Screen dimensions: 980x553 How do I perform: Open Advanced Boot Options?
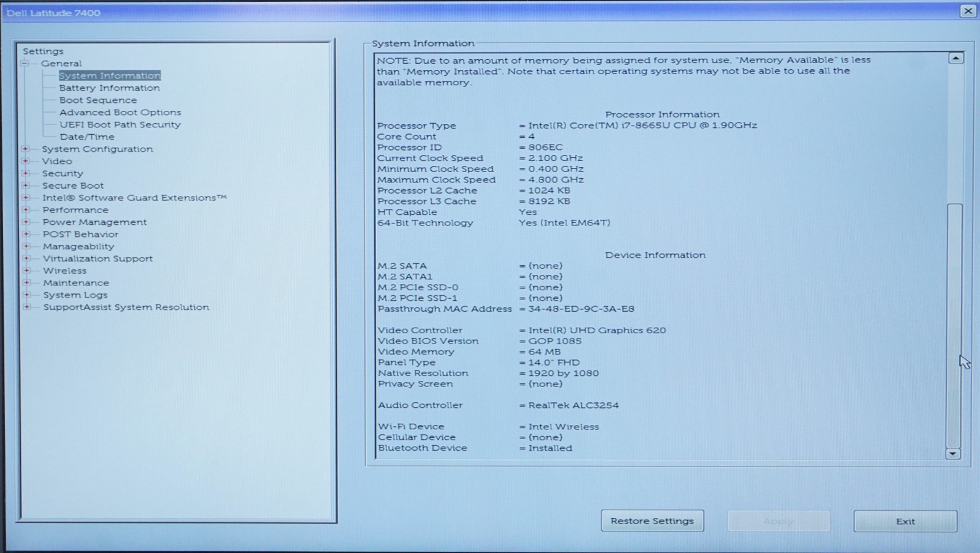[x=120, y=112]
